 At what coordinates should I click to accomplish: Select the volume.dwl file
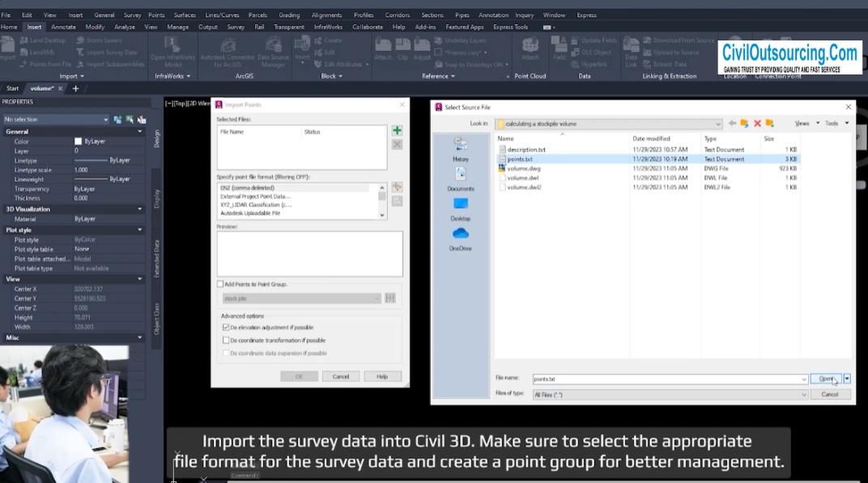tap(522, 178)
